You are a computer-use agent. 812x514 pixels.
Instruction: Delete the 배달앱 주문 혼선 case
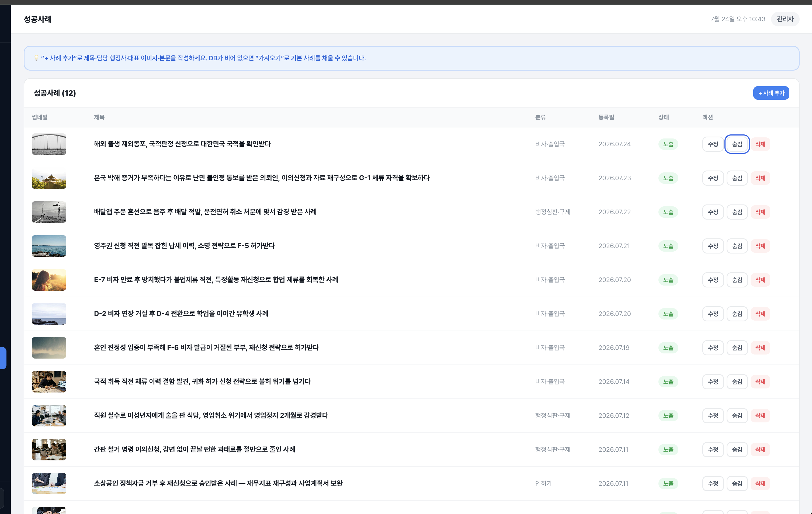pos(760,212)
